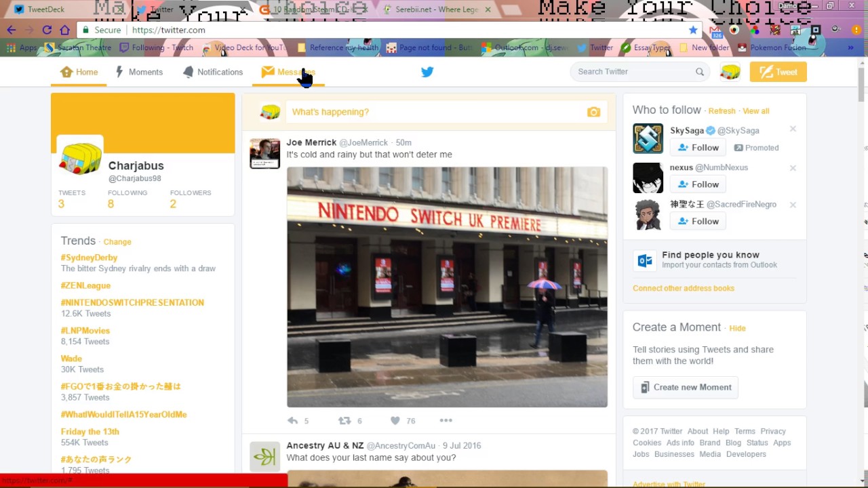Open the Pokemon Fusion bookmark
The width and height of the screenshot is (868, 488).
coord(772,47)
